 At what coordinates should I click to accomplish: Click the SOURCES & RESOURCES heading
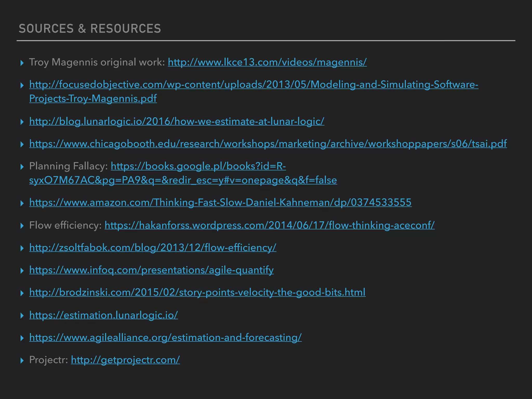90,29
